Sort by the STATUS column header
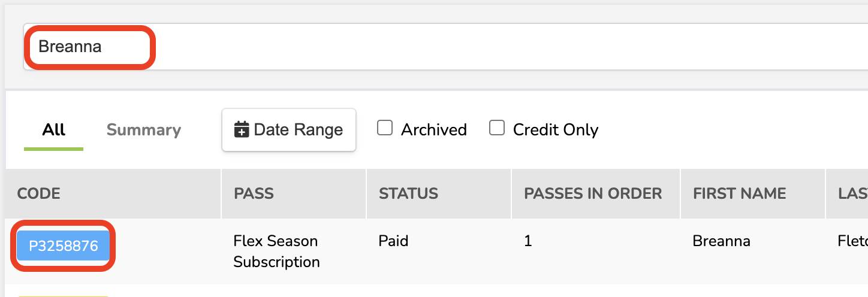 click(x=408, y=193)
